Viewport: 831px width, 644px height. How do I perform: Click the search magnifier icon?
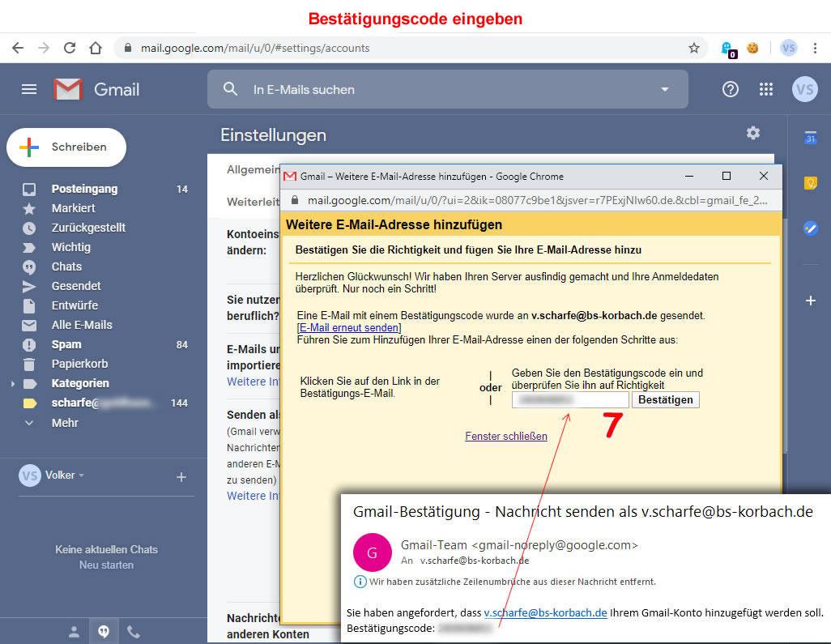230,89
